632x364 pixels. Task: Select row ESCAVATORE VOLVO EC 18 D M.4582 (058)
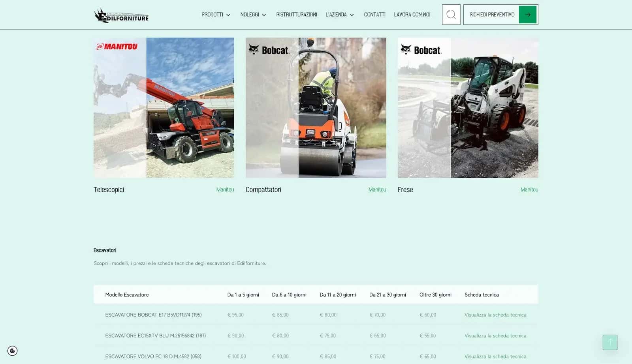[x=316, y=355]
